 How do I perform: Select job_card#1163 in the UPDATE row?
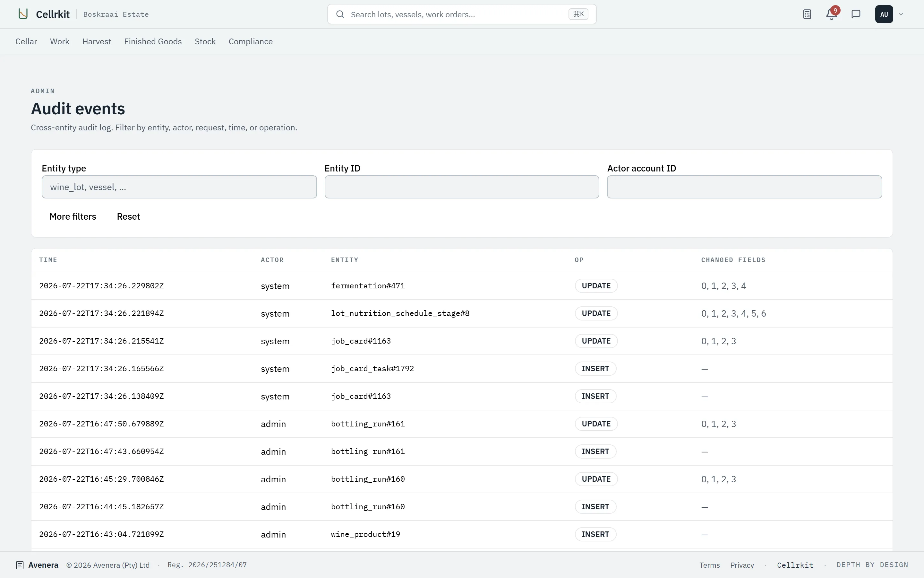point(361,341)
